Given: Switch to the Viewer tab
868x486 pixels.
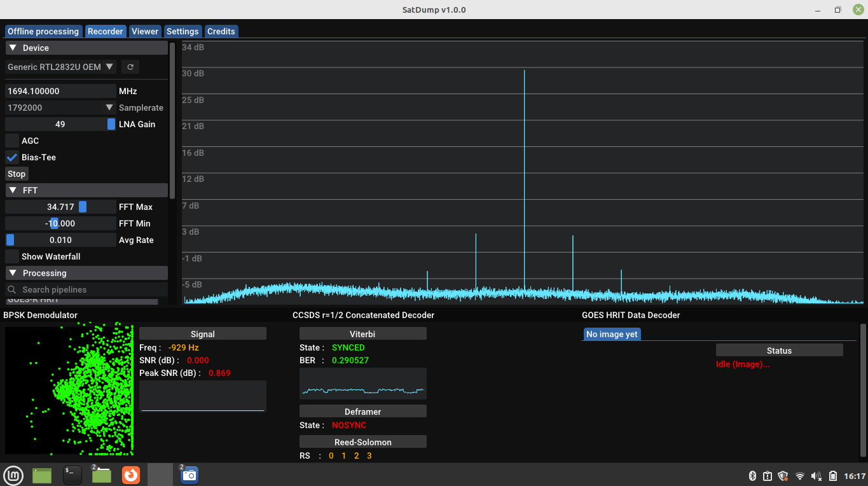Looking at the screenshot, I should [144, 31].
